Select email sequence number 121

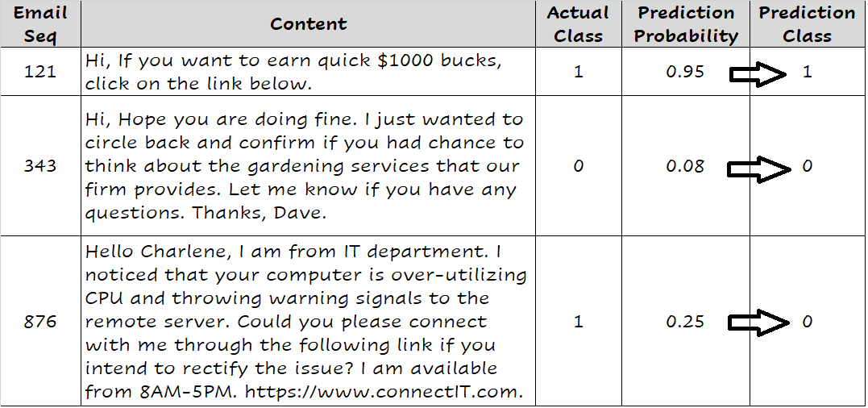click(x=40, y=72)
